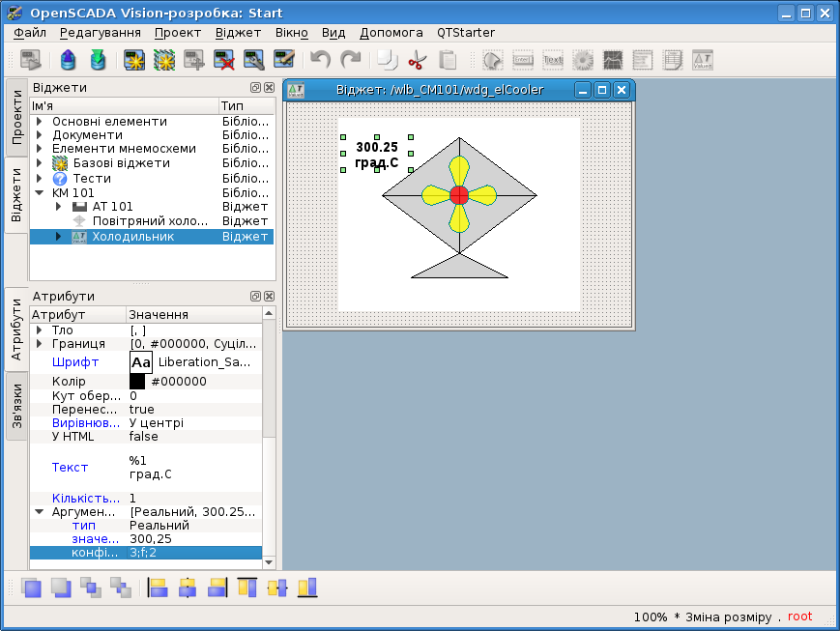Select the diagram trend widget icon
Screen dimensions: 840x631
tap(613, 61)
